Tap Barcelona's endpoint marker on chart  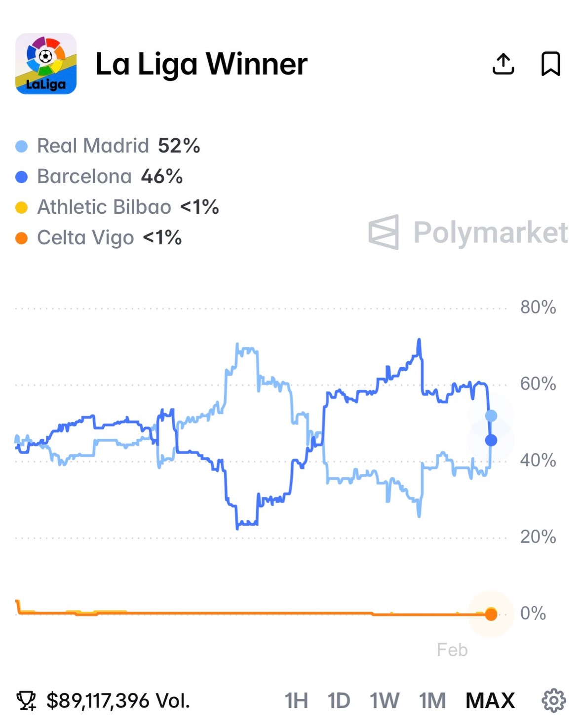(x=491, y=440)
